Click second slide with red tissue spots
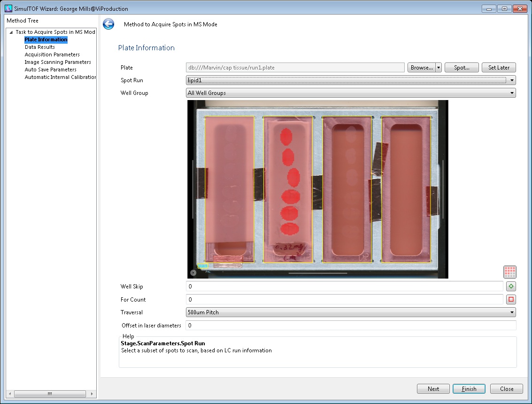This screenshot has width=532, height=404. point(288,189)
